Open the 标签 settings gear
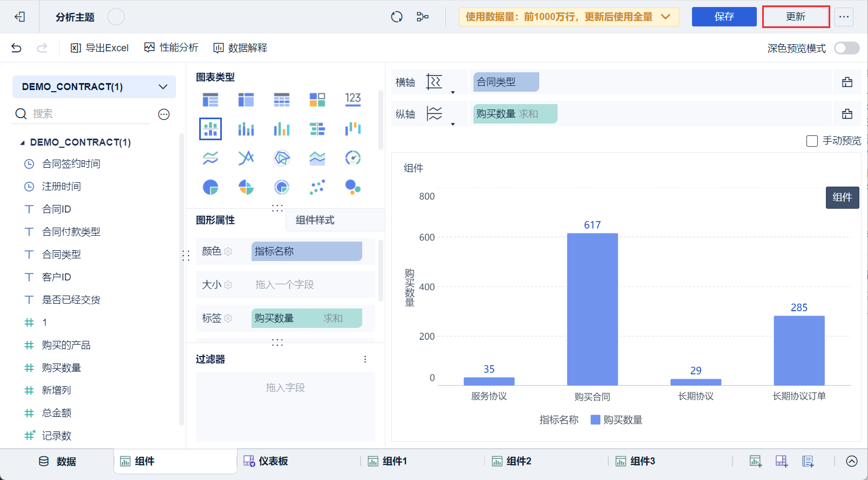The height and width of the screenshot is (480, 868). 228,318
